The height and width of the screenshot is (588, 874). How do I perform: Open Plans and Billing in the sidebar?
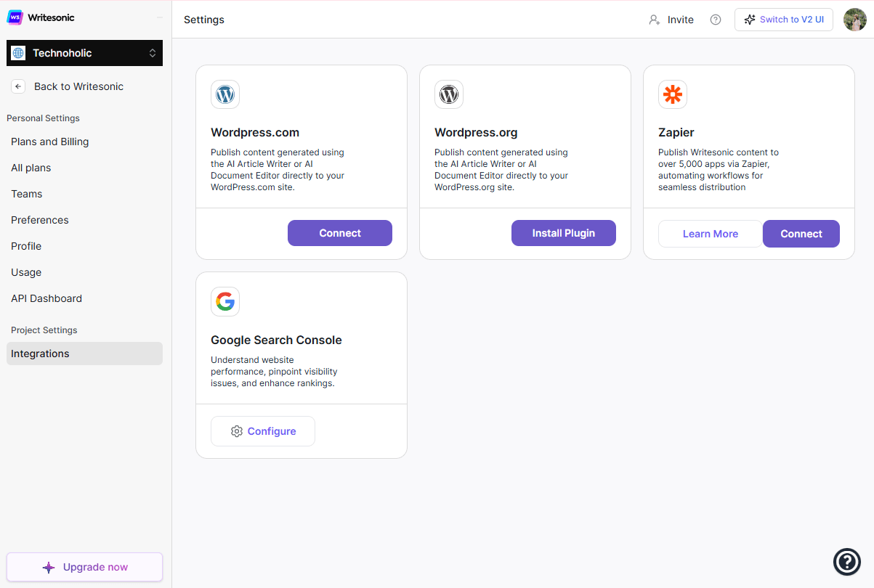coord(49,142)
